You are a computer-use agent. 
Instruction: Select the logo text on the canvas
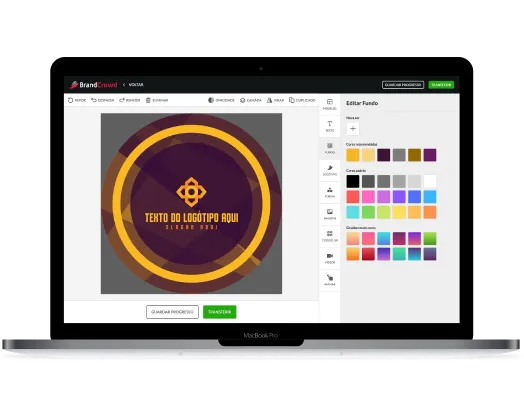pos(191,218)
